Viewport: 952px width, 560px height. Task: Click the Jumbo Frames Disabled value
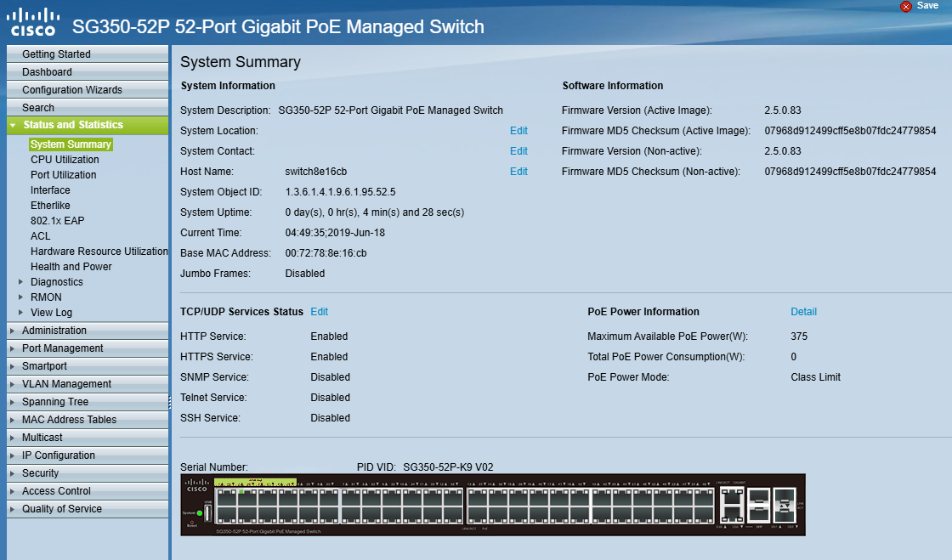[305, 274]
